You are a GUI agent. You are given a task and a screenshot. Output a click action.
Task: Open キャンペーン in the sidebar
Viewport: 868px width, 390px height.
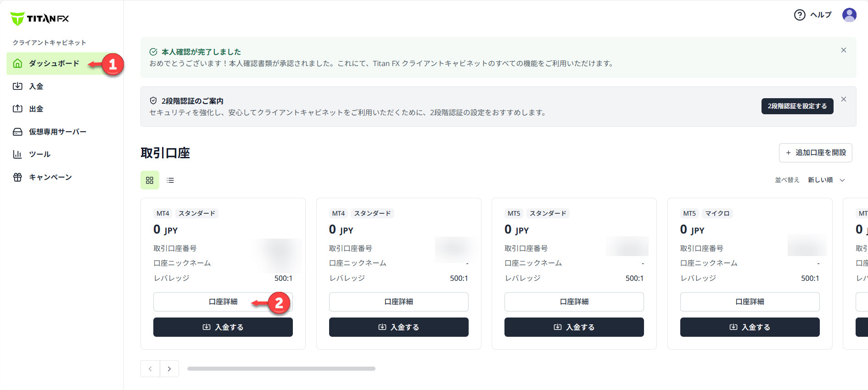(x=50, y=177)
